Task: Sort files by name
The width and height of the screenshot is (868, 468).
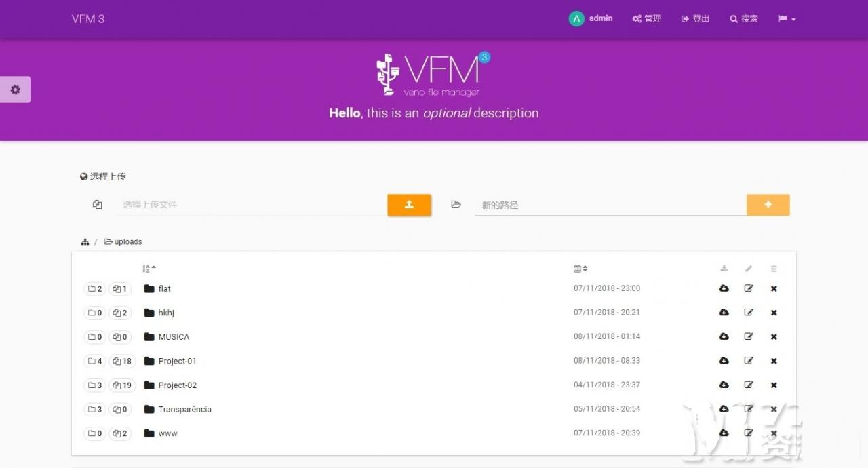Action: tap(149, 269)
